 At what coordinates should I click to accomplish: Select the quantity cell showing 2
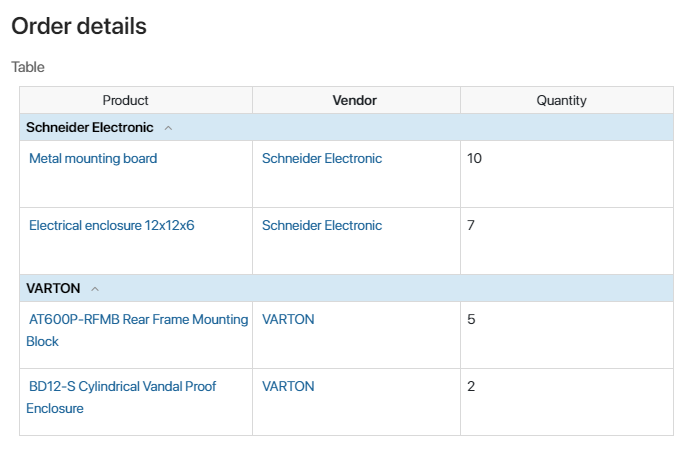coord(567,402)
